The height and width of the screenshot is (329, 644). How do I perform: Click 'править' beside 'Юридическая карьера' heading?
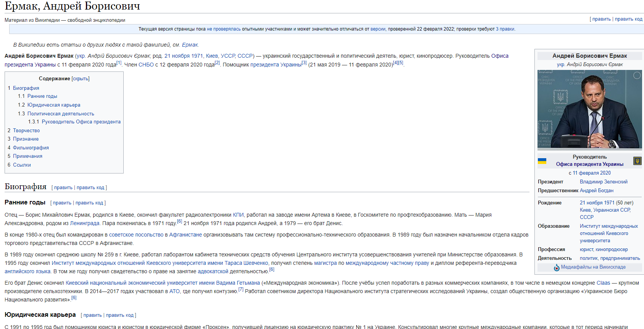tap(93, 315)
